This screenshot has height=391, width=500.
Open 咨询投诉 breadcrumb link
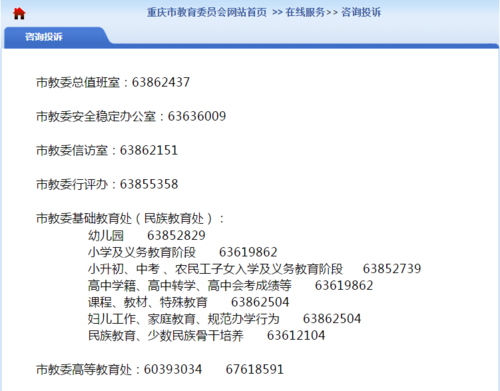coord(361,12)
